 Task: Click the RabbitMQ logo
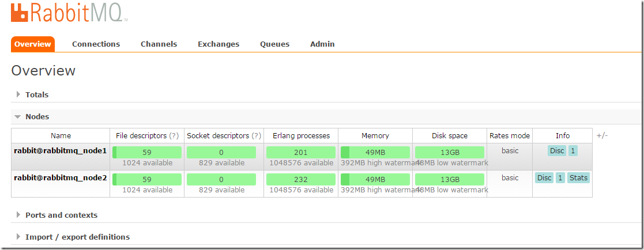click(69, 13)
